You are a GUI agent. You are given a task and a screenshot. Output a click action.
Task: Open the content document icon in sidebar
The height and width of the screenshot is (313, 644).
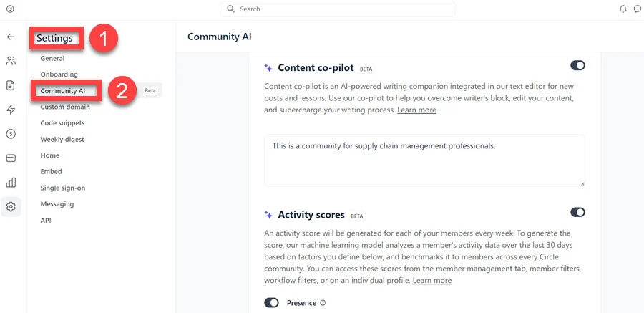[11, 85]
